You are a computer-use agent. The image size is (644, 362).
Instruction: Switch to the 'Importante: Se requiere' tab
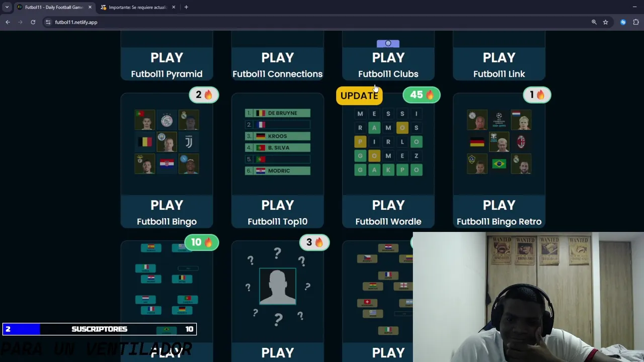[137, 7]
